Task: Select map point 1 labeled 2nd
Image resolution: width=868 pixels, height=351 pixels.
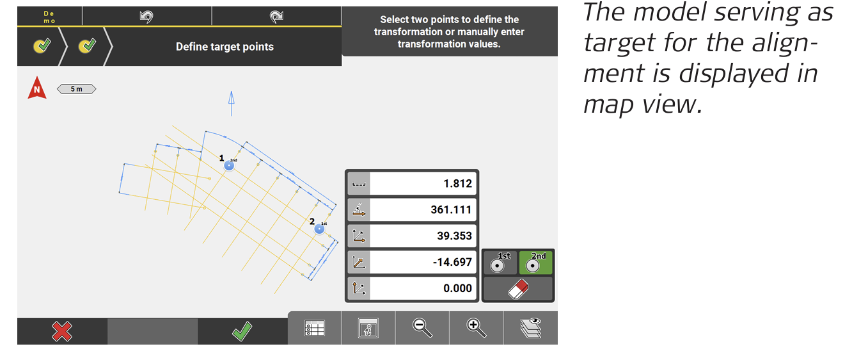Action: click(x=229, y=166)
